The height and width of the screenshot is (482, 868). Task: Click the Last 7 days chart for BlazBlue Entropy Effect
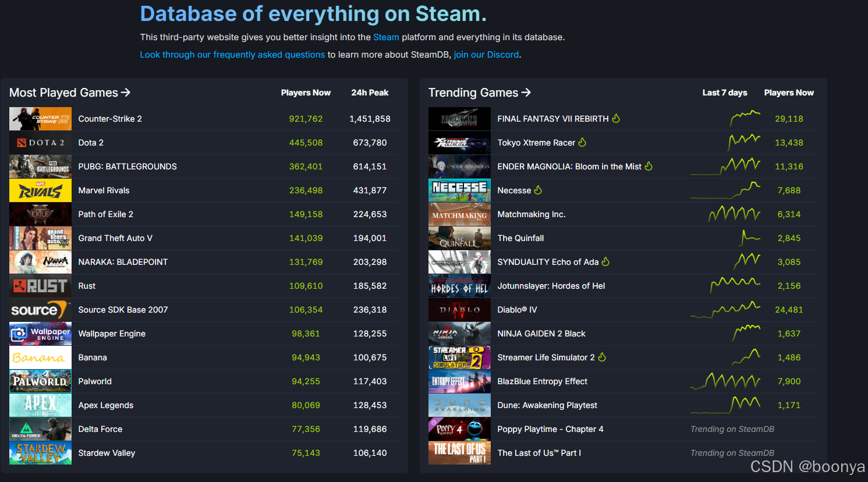click(x=725, y=381)
